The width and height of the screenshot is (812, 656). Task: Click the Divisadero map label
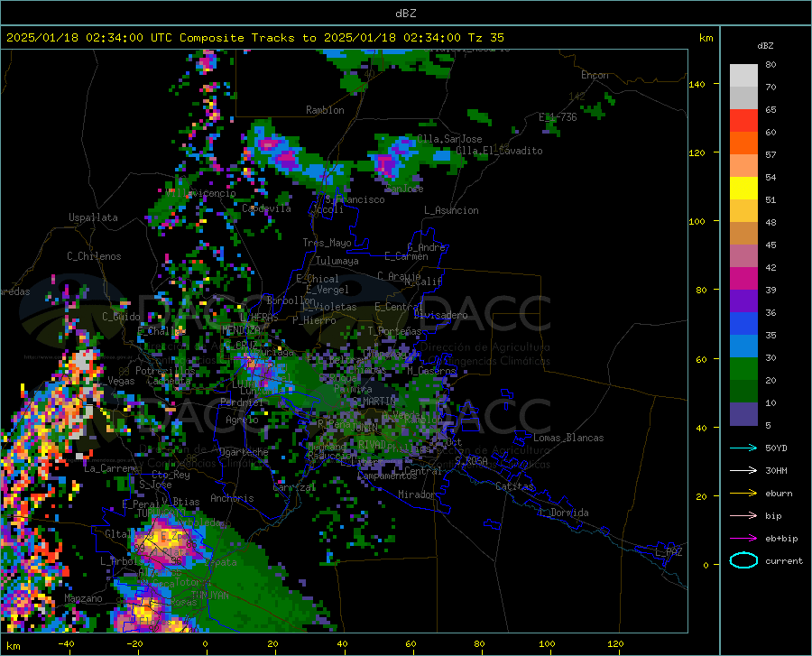tap(440, 315)
